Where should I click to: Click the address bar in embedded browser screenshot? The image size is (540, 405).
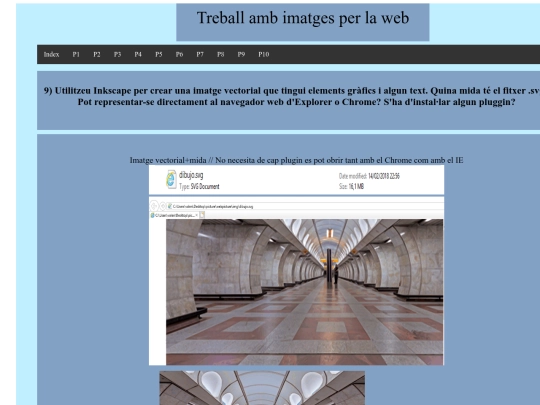coord(305,206)
